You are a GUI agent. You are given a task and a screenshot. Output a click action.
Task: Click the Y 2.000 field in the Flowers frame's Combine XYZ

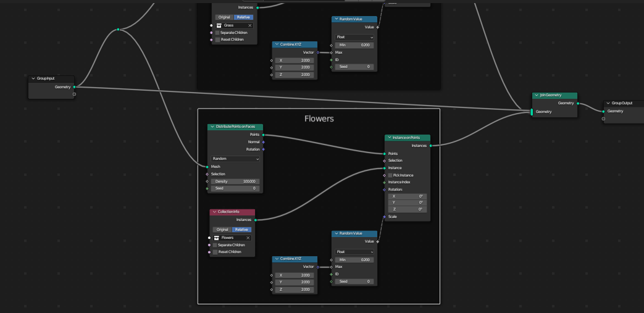295,282
